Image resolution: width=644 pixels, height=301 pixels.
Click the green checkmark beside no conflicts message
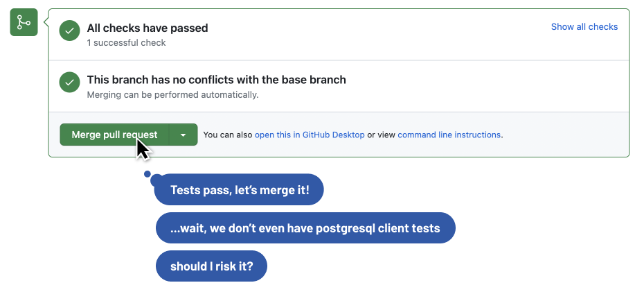pos(69,83)
